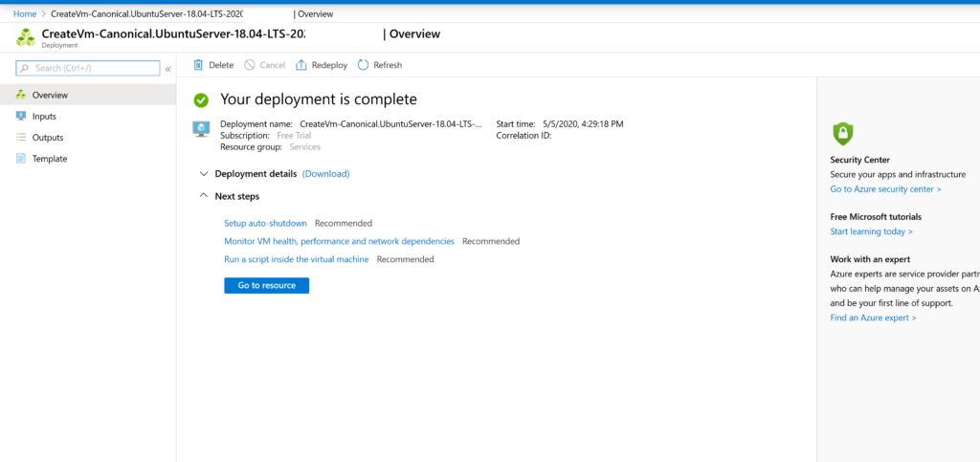Click the Download link for deployment details
This screenshot has width=980, height=462.
[325, 174]
